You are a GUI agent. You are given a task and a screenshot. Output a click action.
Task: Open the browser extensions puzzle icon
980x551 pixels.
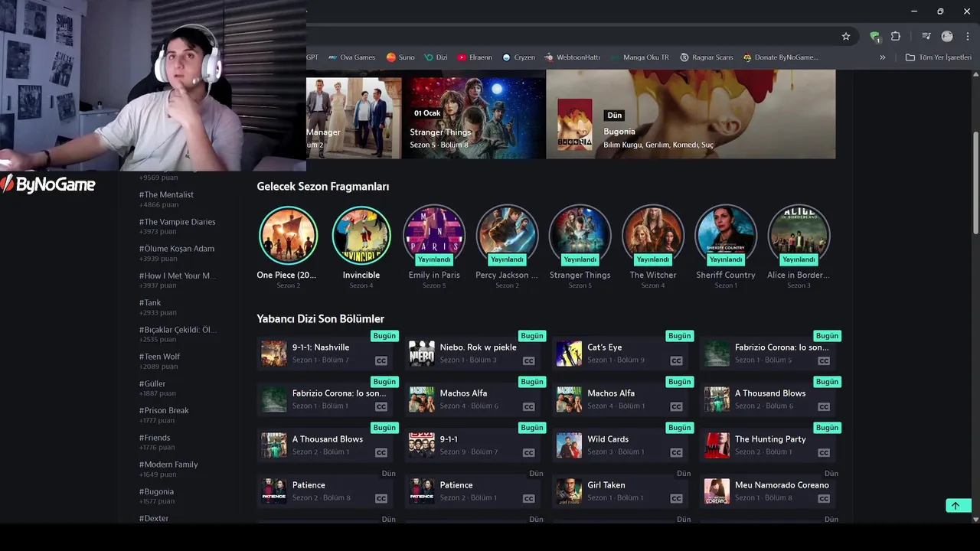(896, 36)
